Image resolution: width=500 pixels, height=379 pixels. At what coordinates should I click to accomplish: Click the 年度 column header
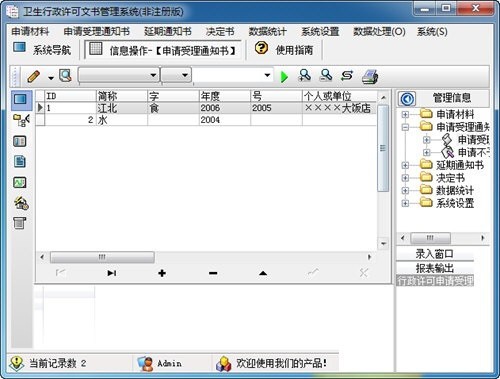pos(224,96)
